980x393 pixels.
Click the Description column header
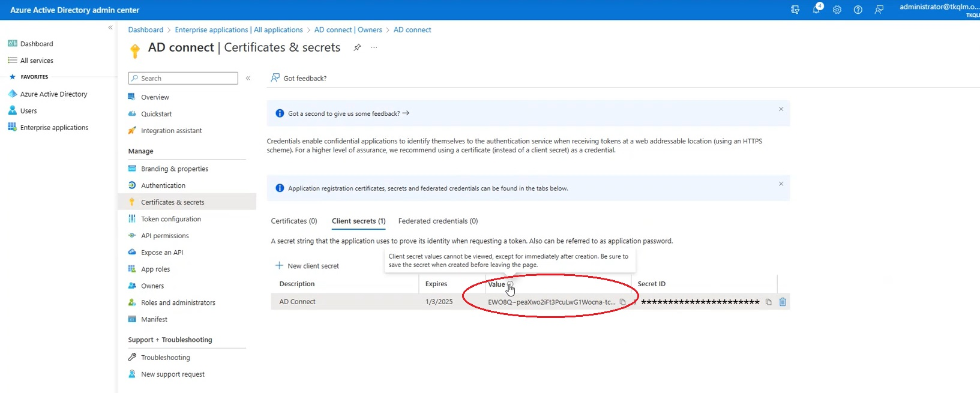pyautogui.click(x=297, y=284)
